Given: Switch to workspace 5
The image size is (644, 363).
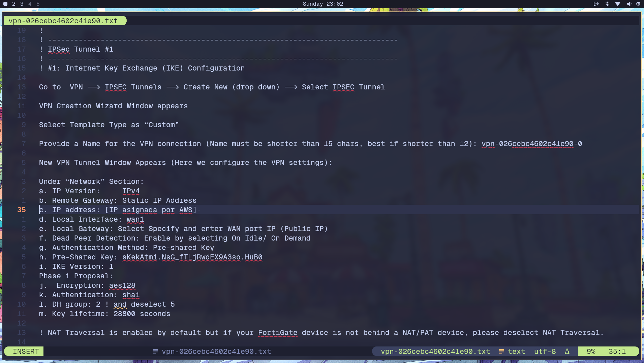Looking at the screenshot, I should [x=38, y=4].
